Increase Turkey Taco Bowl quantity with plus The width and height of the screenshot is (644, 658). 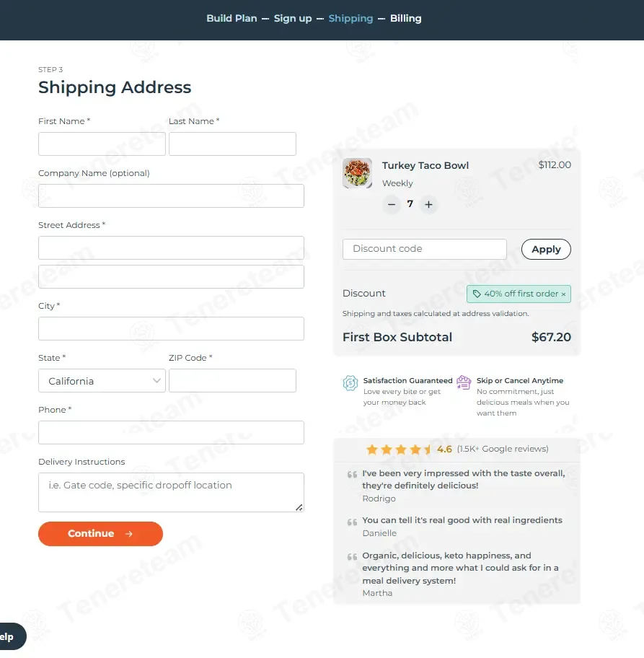[x=428, y=204]
